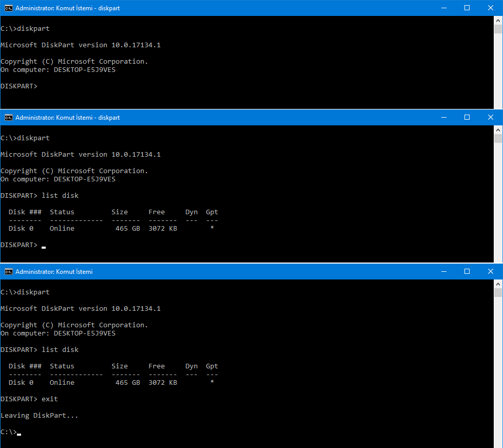Click 'list disk' command in bottom window
Screen dimensions: 503x448
click(x=60, y=349)
